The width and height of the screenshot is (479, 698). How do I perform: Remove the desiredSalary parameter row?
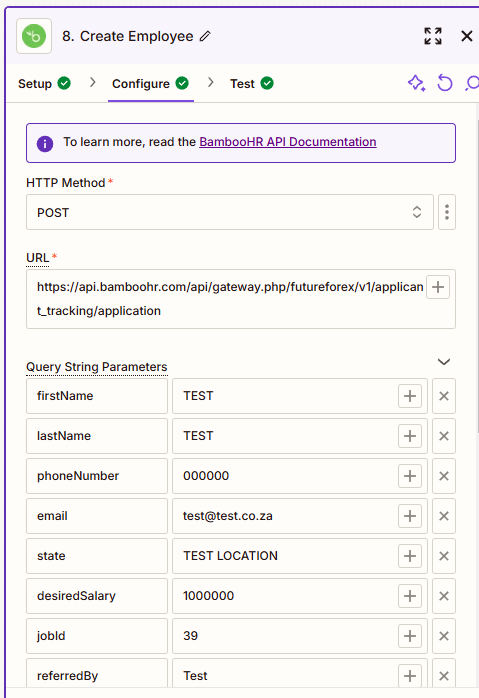pyautogui.click(x=444, y=596)
